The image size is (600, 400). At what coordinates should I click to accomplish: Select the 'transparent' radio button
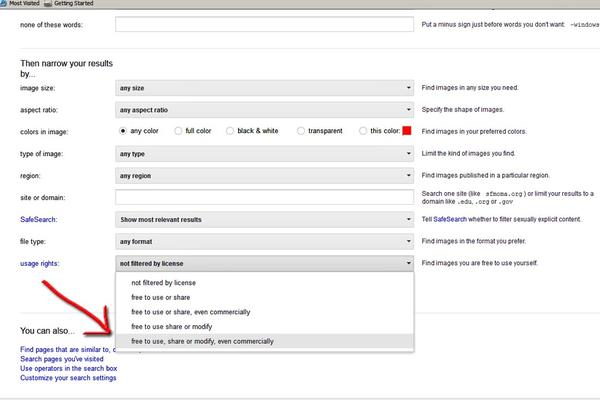pos(301,131)
